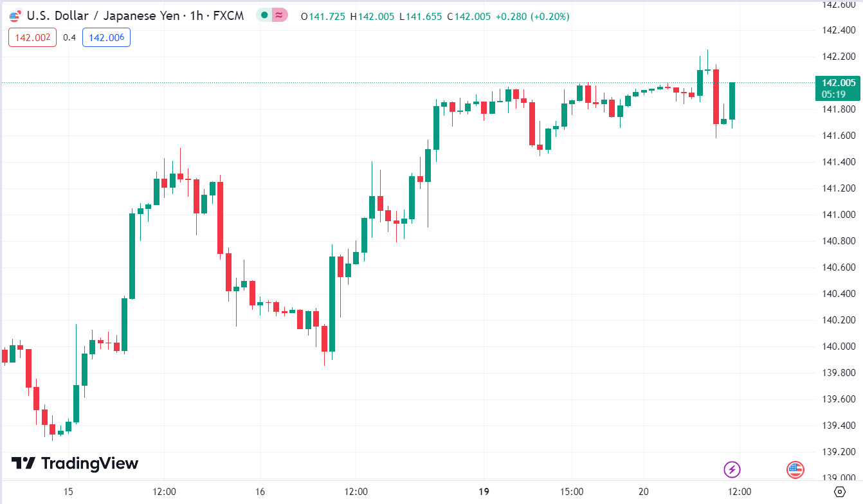Click the 19 date label on time axis
Screen dimensions: 863x504
[484, 492]
